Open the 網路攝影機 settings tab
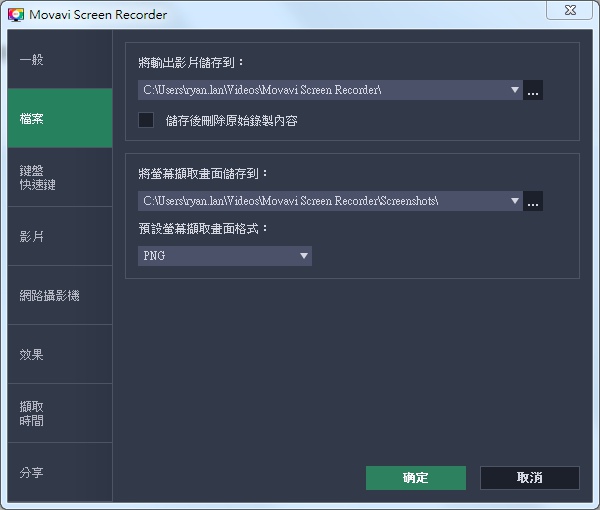 (x=60, y=295)
